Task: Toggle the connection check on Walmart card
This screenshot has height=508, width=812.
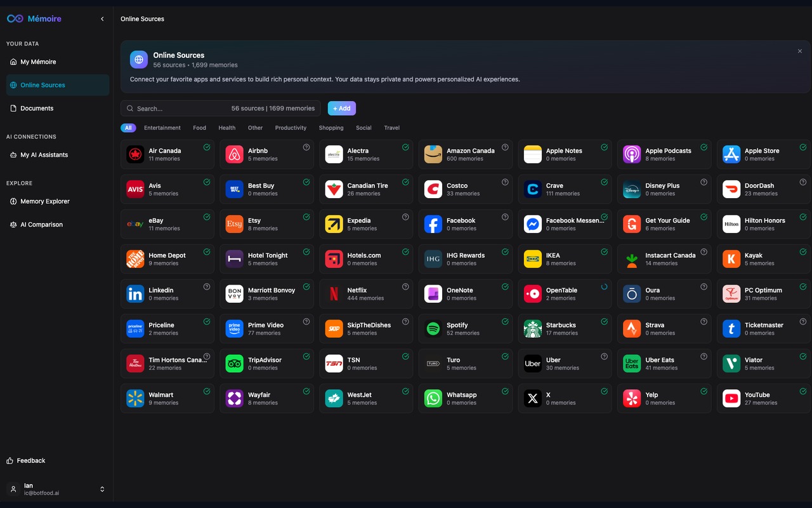Action: pyautogui.click(x=207, y=391)
